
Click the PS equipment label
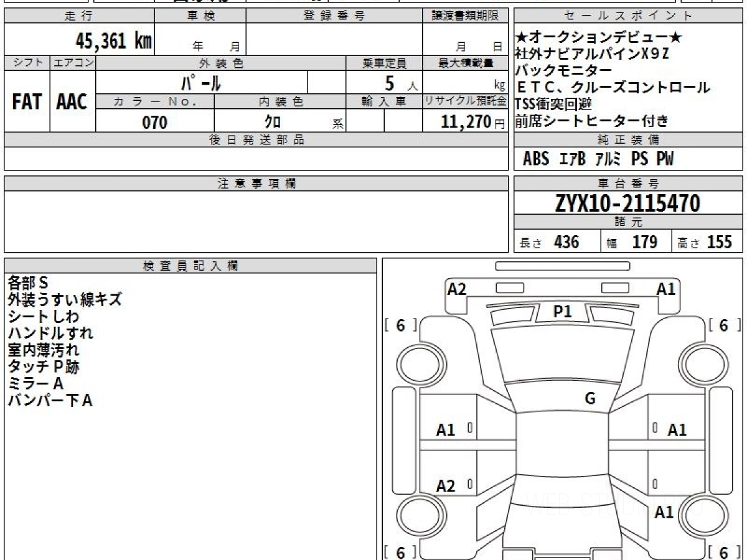pyautogui.click(x=639, y=159)
